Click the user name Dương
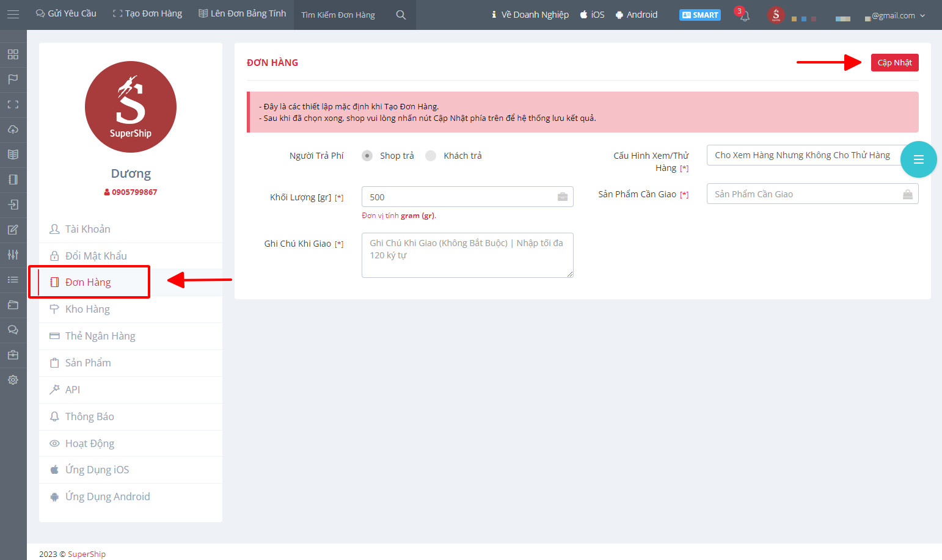Viewport: 942px width, 560px height. pyautogui.click(x=131, y=173)
